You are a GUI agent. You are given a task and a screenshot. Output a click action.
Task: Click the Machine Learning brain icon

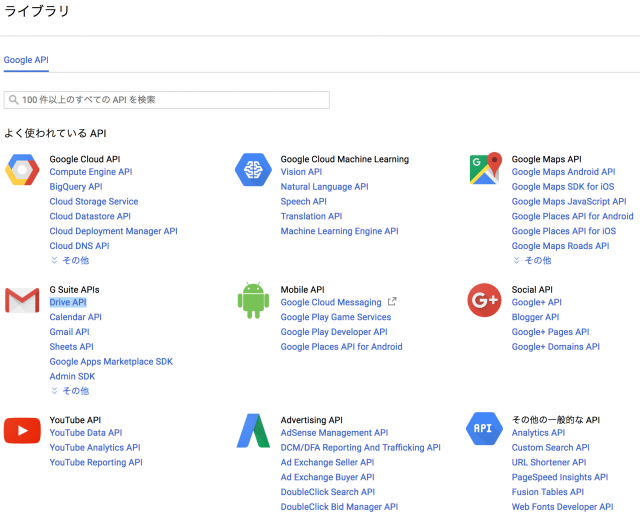coord(253,169)
